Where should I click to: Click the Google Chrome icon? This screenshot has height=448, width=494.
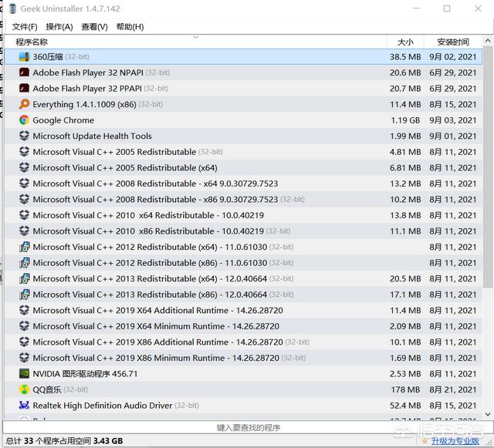tap(24, 120)
